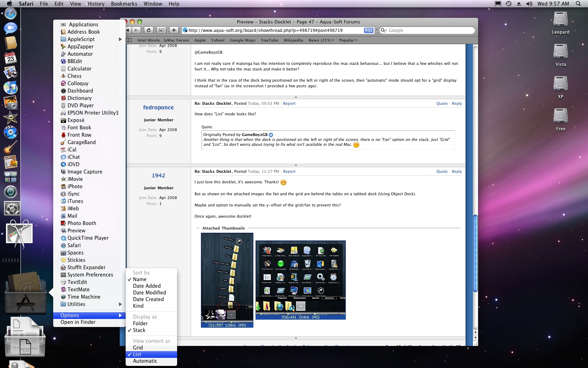Launch iDVD from the Dock

tap(10, 132)
